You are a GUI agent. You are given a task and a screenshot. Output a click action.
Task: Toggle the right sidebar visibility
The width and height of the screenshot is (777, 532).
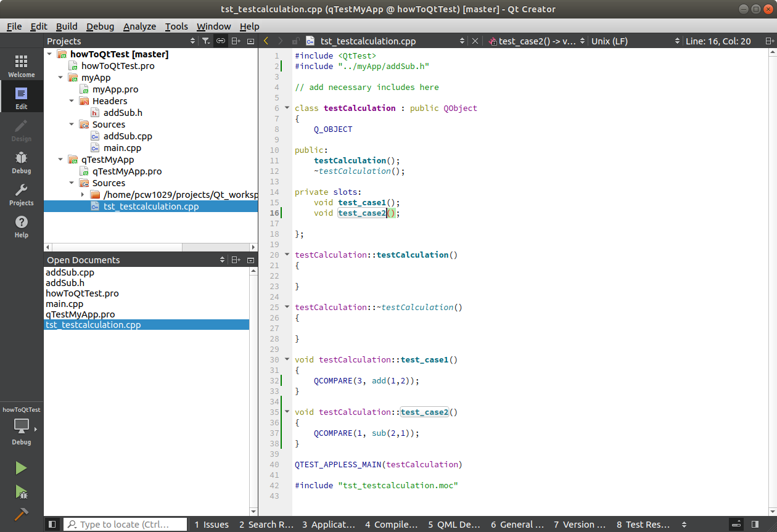click(755, 525)
